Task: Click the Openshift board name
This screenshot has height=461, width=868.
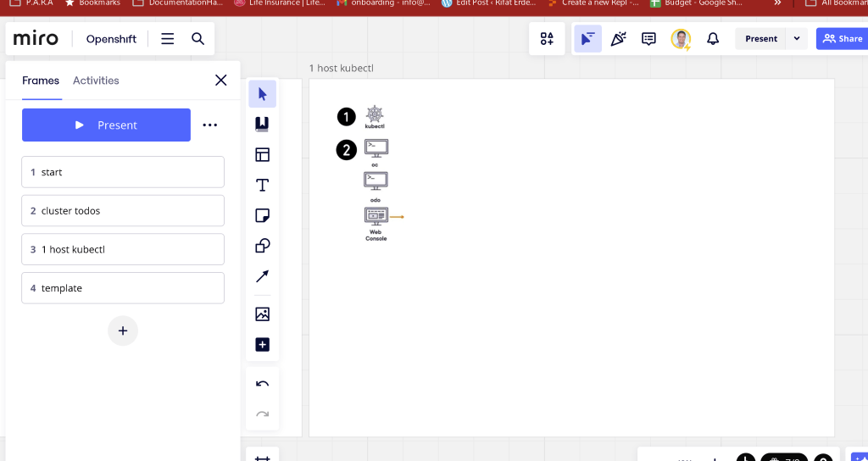Action: (x=111, y=39)
